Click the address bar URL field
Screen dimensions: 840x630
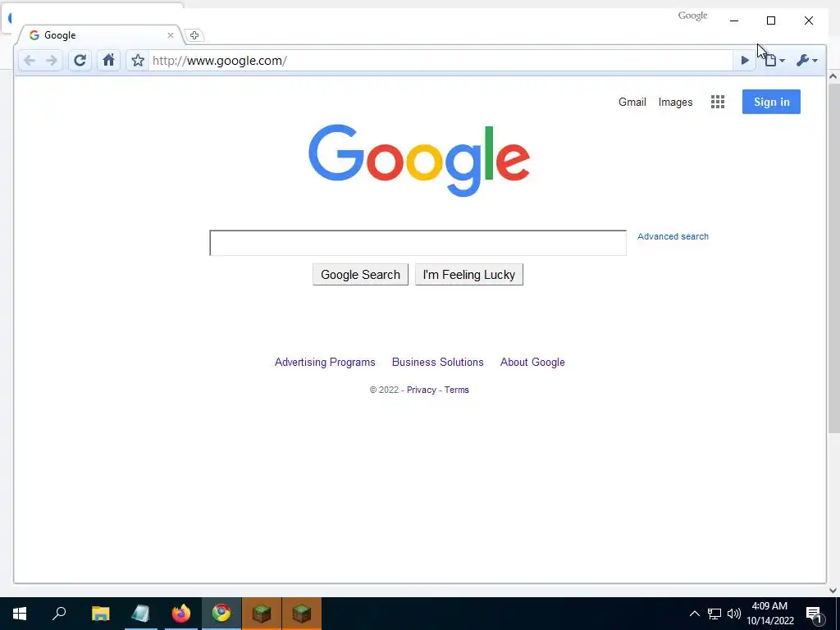[440, 61]
